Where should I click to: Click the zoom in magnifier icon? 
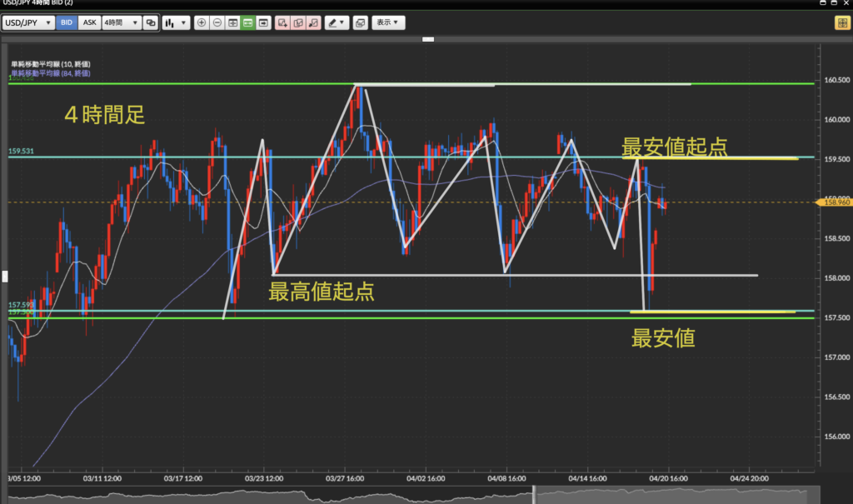click(x=202, y=22)
